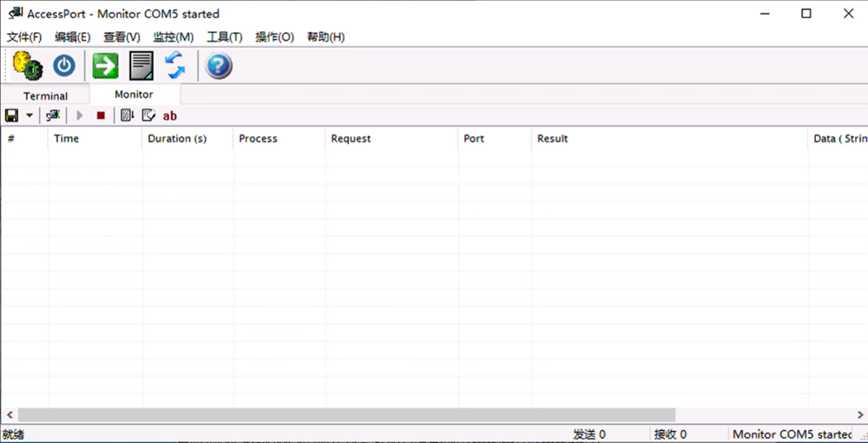The image size is (868, 443).
Task: Open help with the question mark icon
Action: [x=218, y=65]
